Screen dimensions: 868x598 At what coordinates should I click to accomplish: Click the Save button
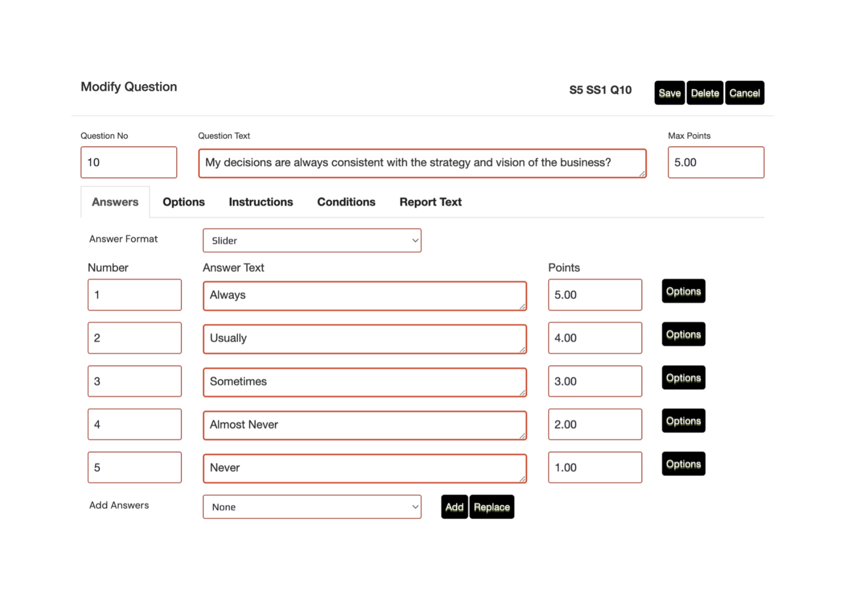(669, 92)
